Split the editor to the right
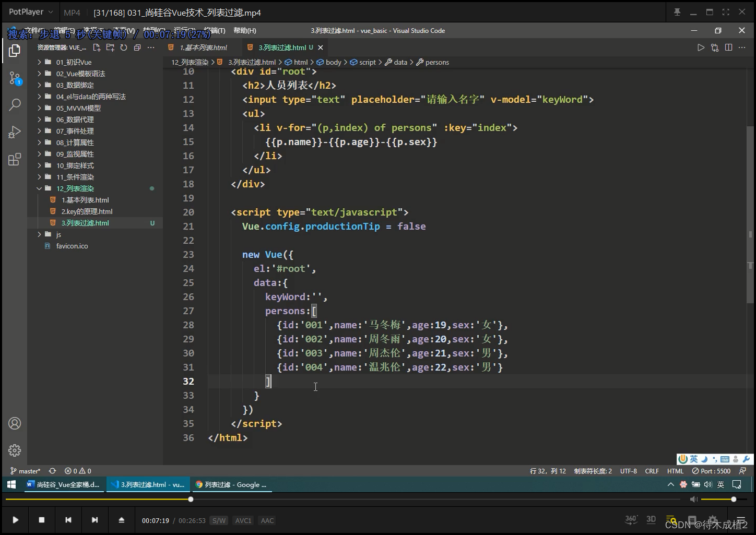The height and width of the screenshot is (535, 756). point(728,47)
